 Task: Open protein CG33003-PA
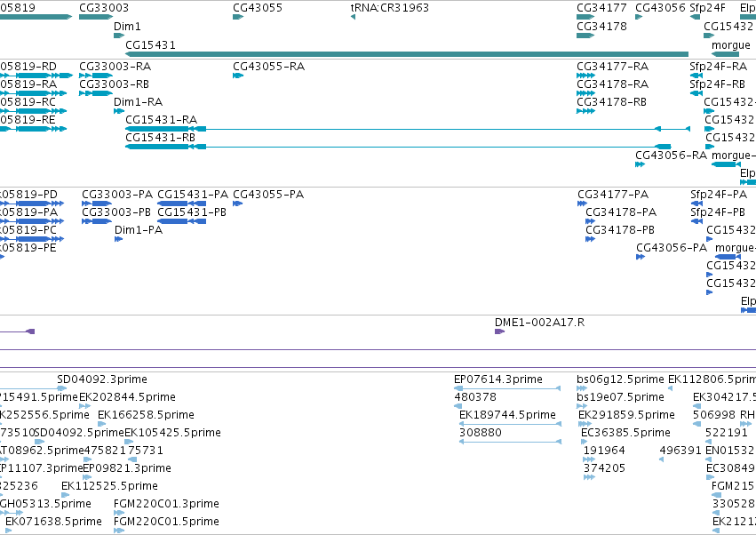[117, 195]
